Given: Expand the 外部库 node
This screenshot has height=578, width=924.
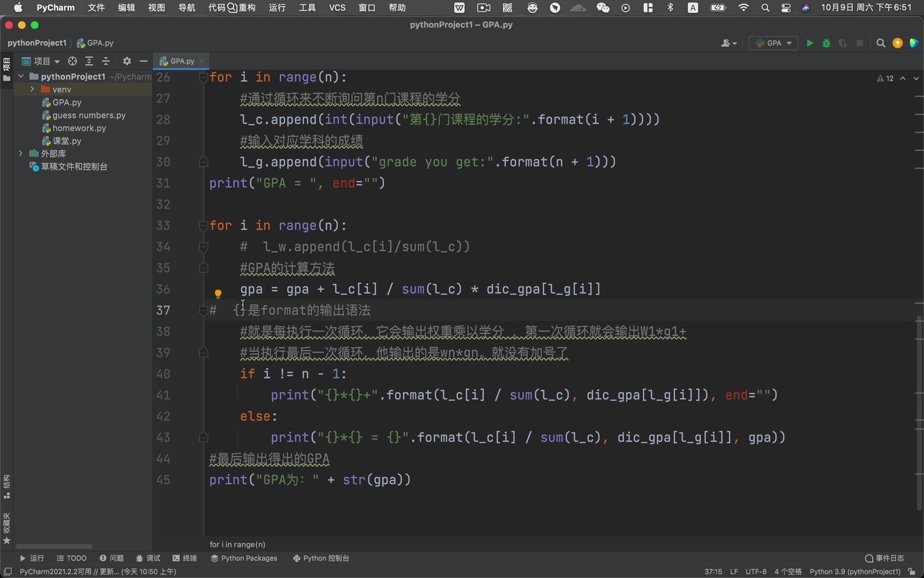Looking at the screenshot, I should point(21,154).
